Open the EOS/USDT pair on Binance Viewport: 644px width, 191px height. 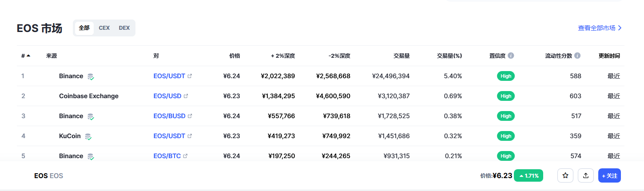169,76
